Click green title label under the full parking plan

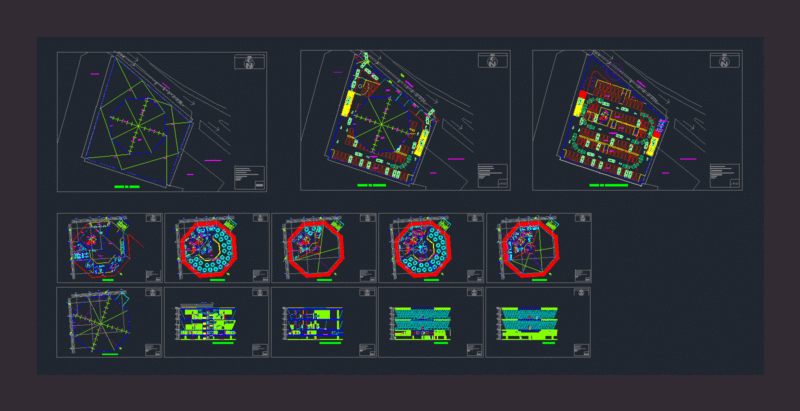609,185
